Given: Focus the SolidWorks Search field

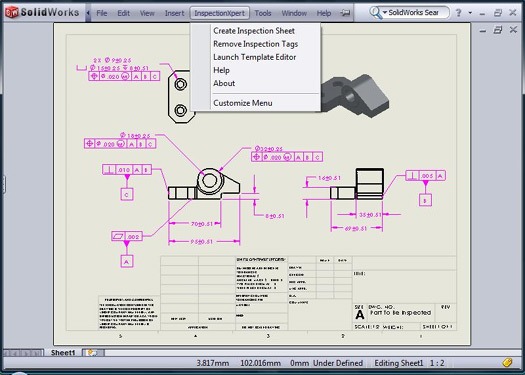Looking at the screenshot, I should point(417,13).
